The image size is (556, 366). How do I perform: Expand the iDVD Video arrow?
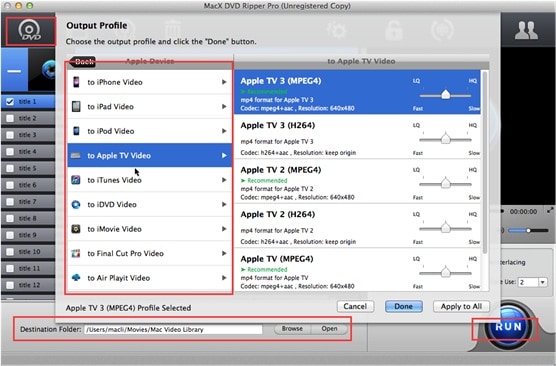[224, 204]
